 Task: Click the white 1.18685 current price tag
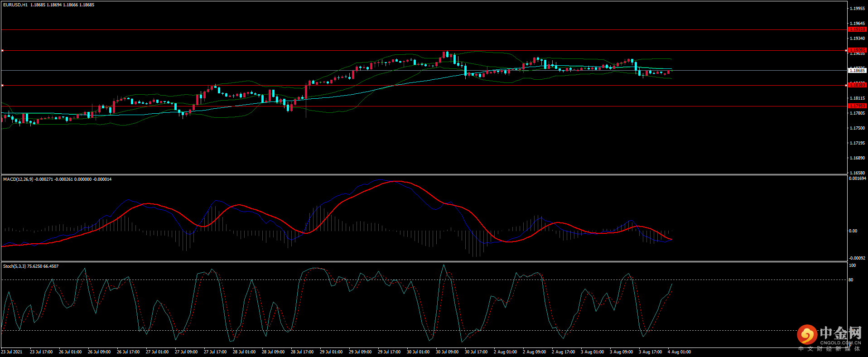tap(857, 70)
